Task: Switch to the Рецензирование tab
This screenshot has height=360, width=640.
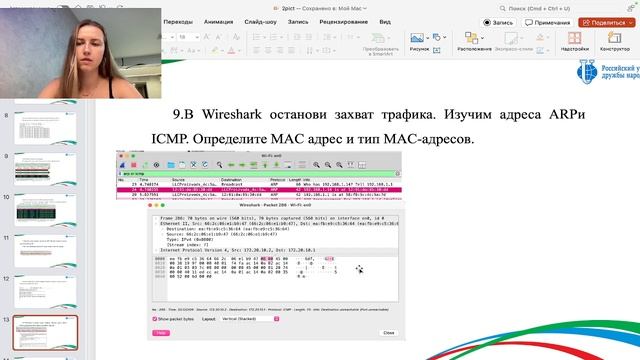Action: (x=344, y=22)
